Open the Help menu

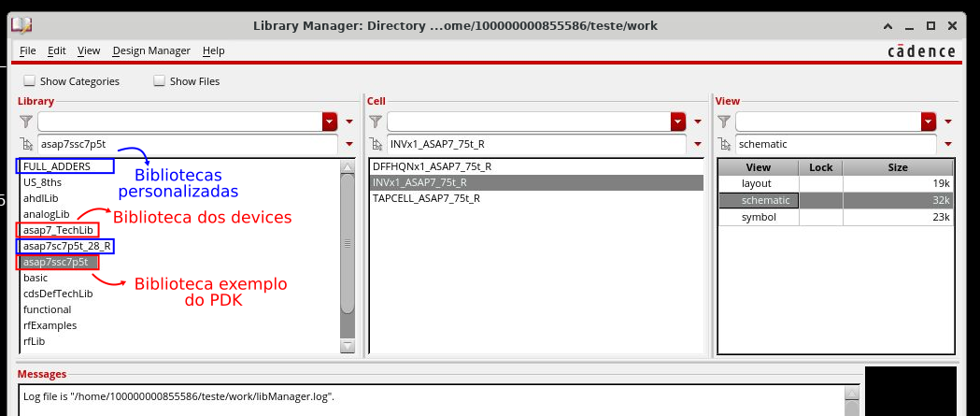213,50
